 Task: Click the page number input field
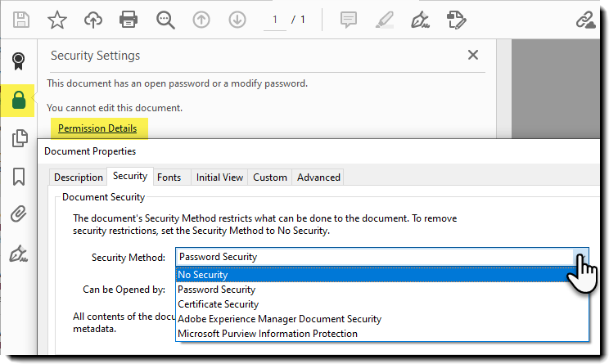pos(275,19)
